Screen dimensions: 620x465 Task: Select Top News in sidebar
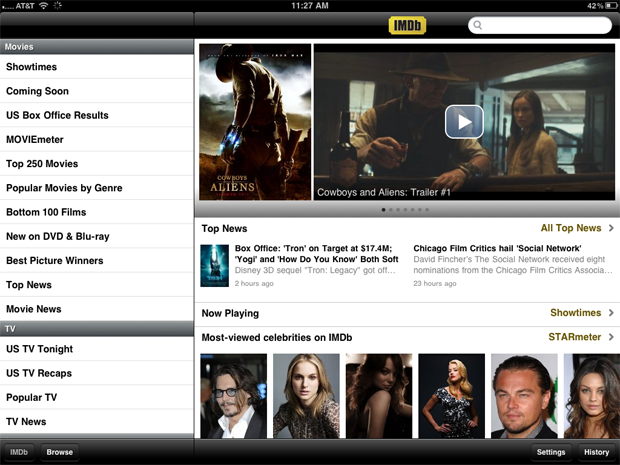coord(97,285)
